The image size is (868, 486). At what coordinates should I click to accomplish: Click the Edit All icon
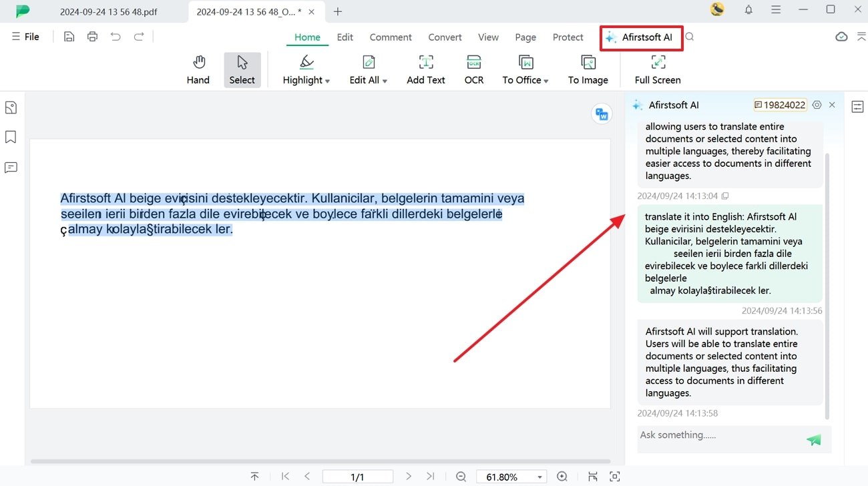tap(369, 63)
